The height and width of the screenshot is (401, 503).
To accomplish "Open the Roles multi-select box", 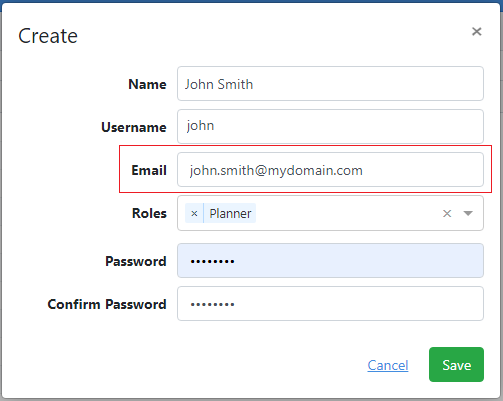I will 330,213.
